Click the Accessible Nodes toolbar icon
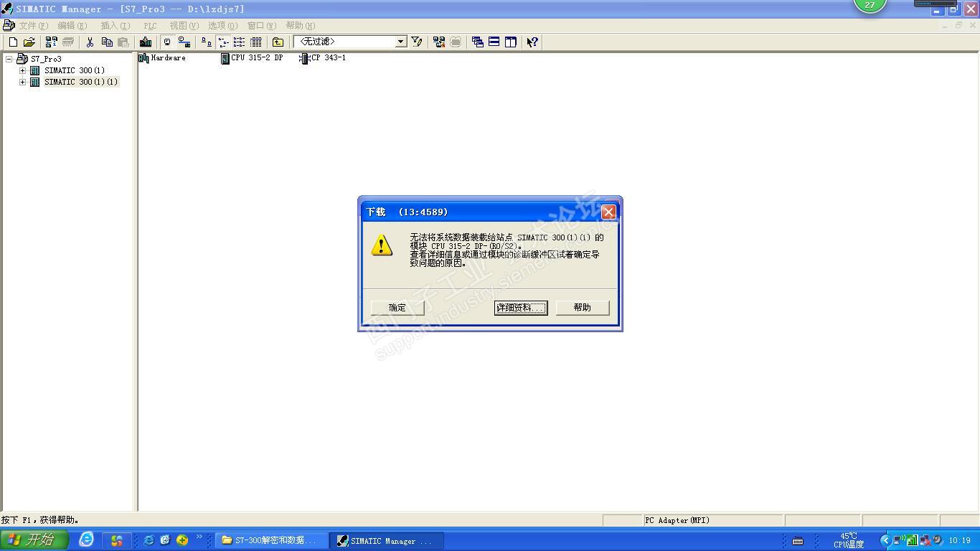Screen dimensions: 980x551 pyautogui.click(x=52, y=42)
